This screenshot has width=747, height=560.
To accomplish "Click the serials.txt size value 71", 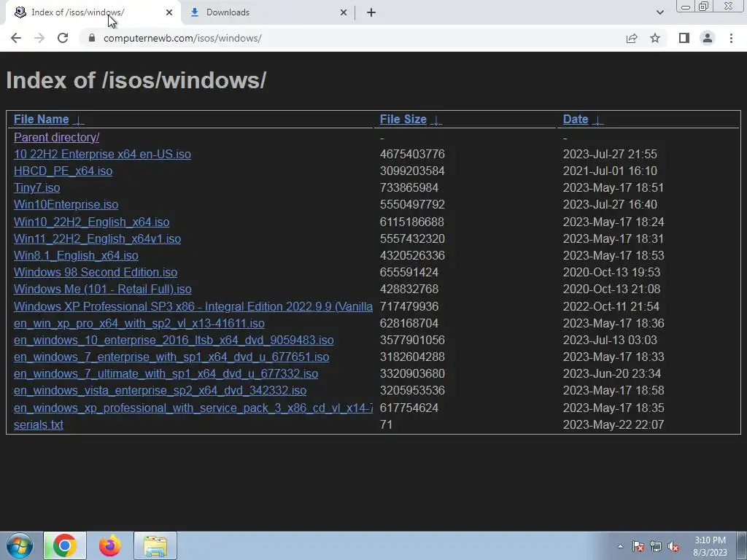I will tap(386, 425).
